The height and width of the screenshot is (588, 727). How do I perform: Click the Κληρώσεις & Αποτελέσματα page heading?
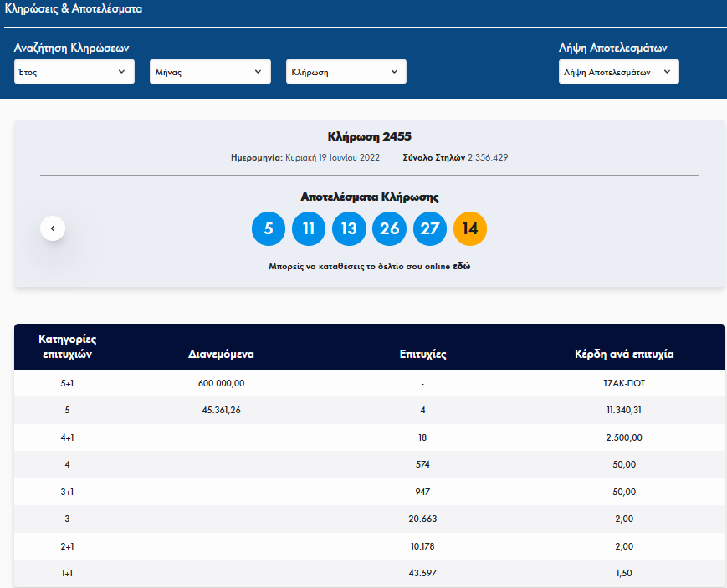(74, 10)
